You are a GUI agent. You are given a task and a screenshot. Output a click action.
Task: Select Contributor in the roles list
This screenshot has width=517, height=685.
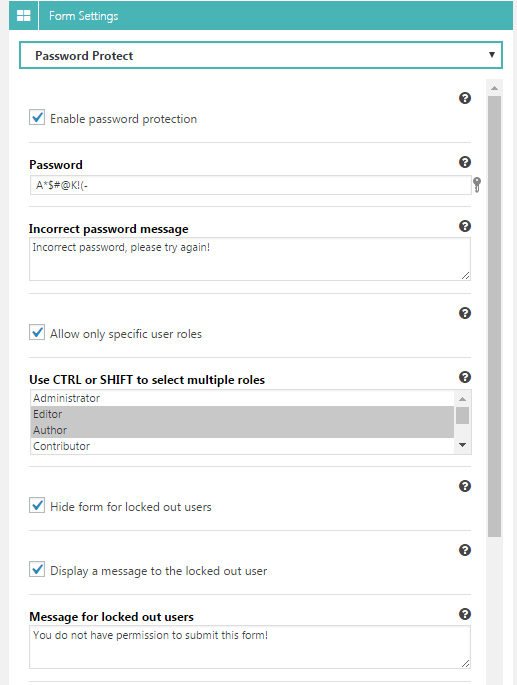click(243, 446)
